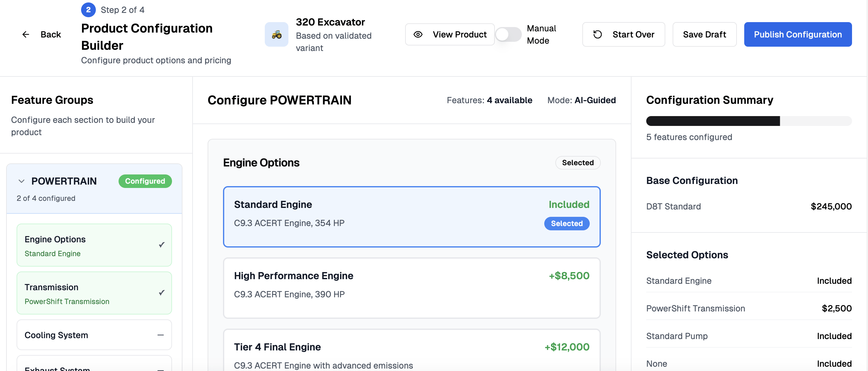Click the excavator product icon

pos(276,34)
